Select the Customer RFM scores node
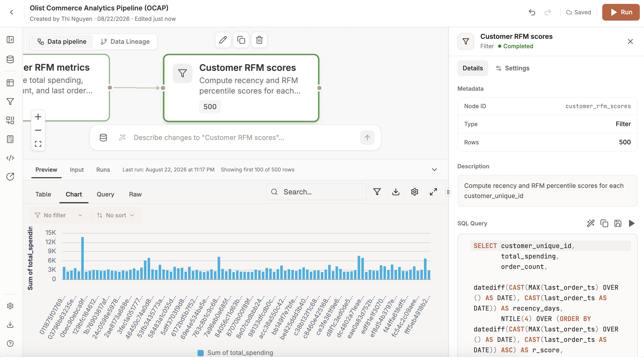 pyautogui.click(x=241, y=88)
